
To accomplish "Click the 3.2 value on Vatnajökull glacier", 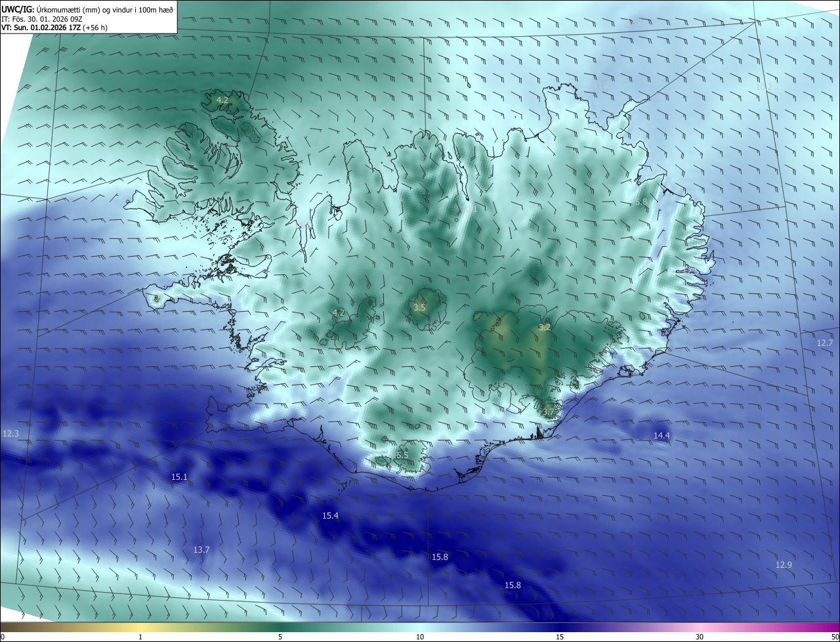I will (x=545, y=327).
